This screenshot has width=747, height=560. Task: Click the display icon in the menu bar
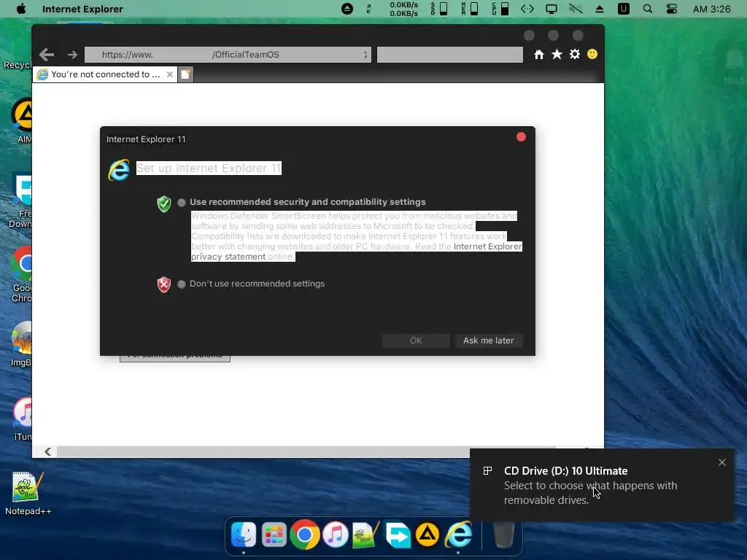click(551, 9)
